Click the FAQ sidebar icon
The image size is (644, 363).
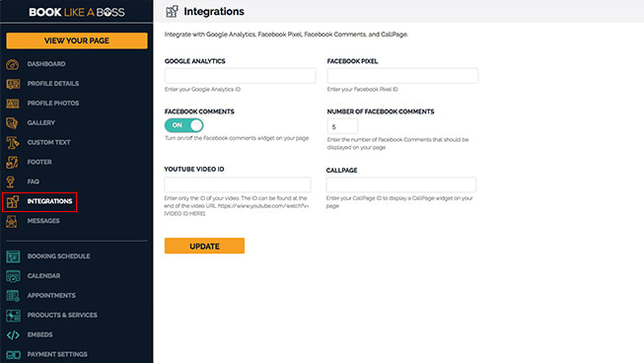point(11,181)
